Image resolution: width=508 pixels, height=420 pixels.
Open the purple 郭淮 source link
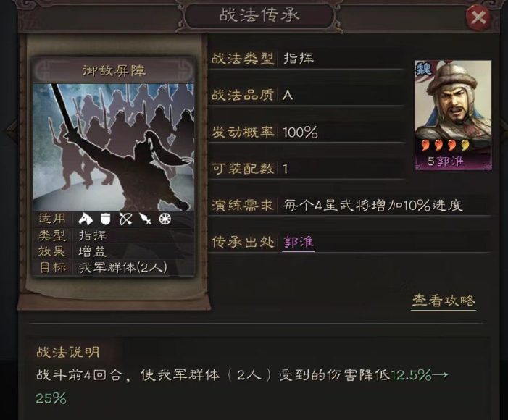pos(299,242)
